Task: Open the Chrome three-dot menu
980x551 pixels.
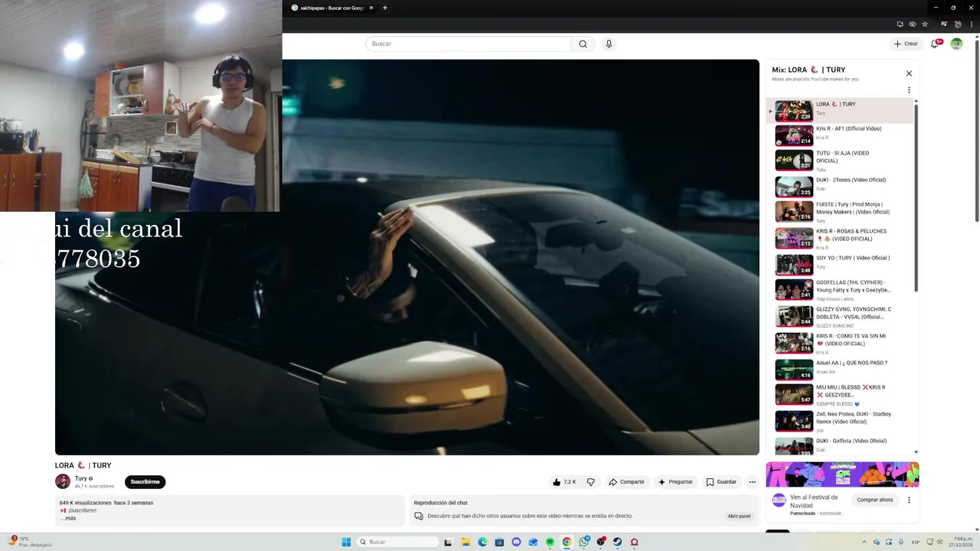Action: (971, 24)
